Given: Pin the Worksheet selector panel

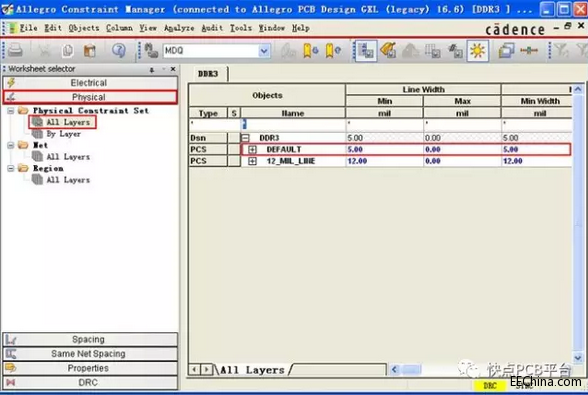Looking at the screenshot, I should click(x=152, y=70).
